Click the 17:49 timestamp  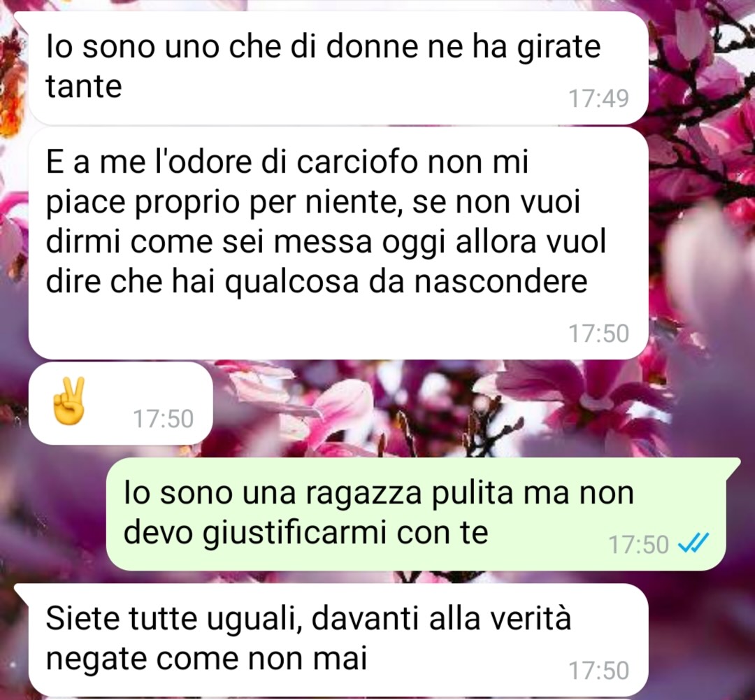[598, 99]
